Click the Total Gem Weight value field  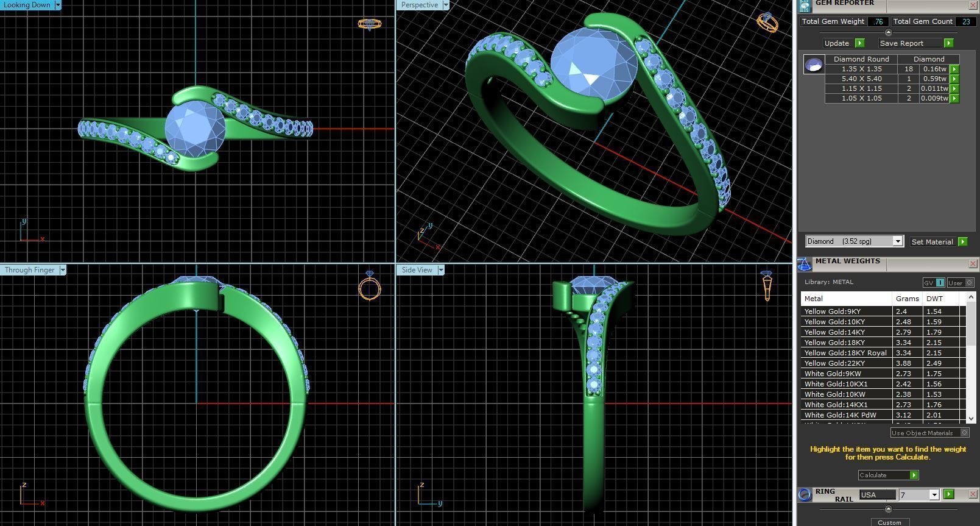(x=878, y=21)
